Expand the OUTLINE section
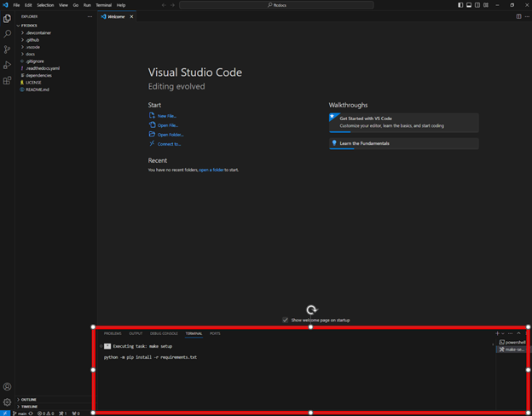 (28, 399)
